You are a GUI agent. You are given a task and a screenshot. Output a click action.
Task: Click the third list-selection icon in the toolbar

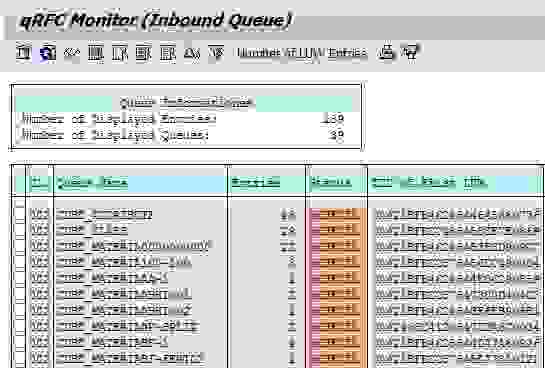point(144,53)
